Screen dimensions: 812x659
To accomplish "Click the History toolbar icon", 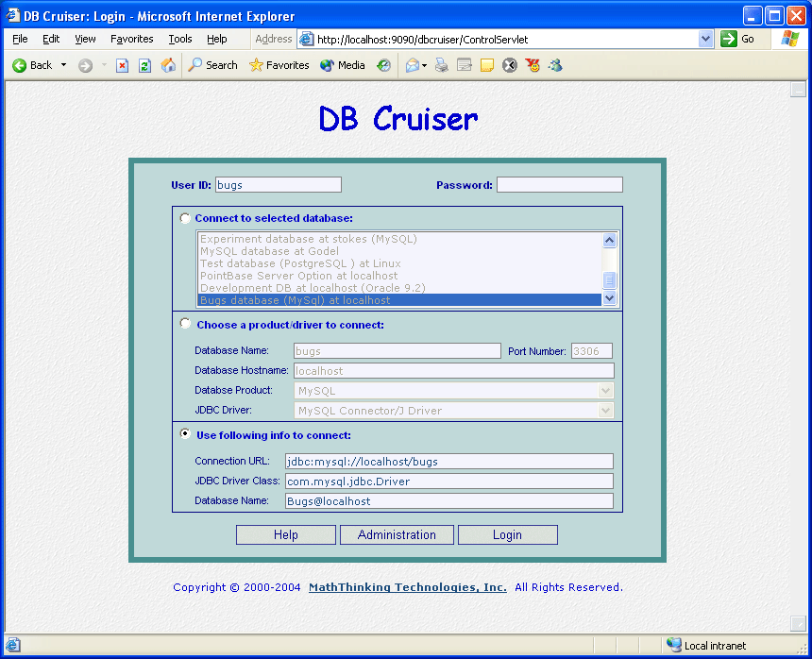I will coord(383,65).
